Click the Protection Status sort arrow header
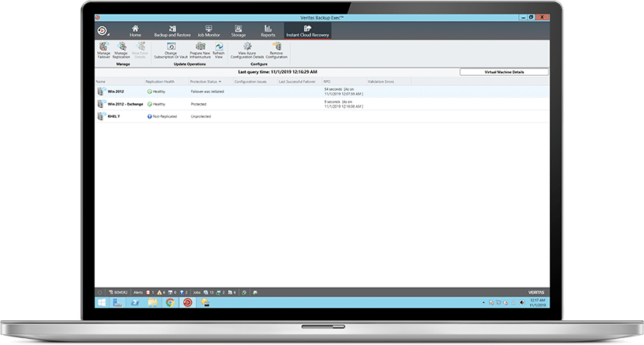 coord(210,81)
